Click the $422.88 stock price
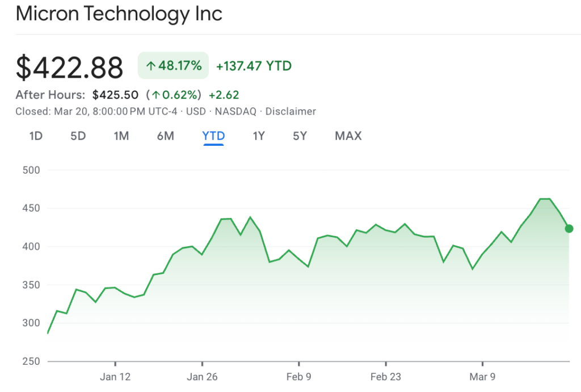The image size is (581, 392). coord(69,67)
